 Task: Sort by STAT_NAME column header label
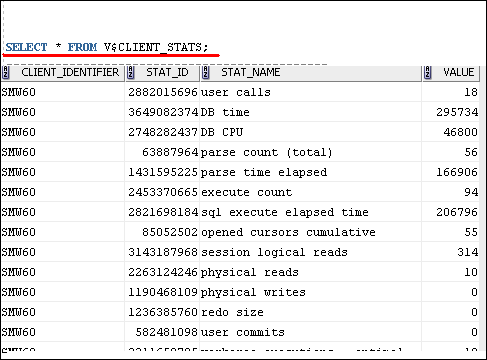coord(251,72)
